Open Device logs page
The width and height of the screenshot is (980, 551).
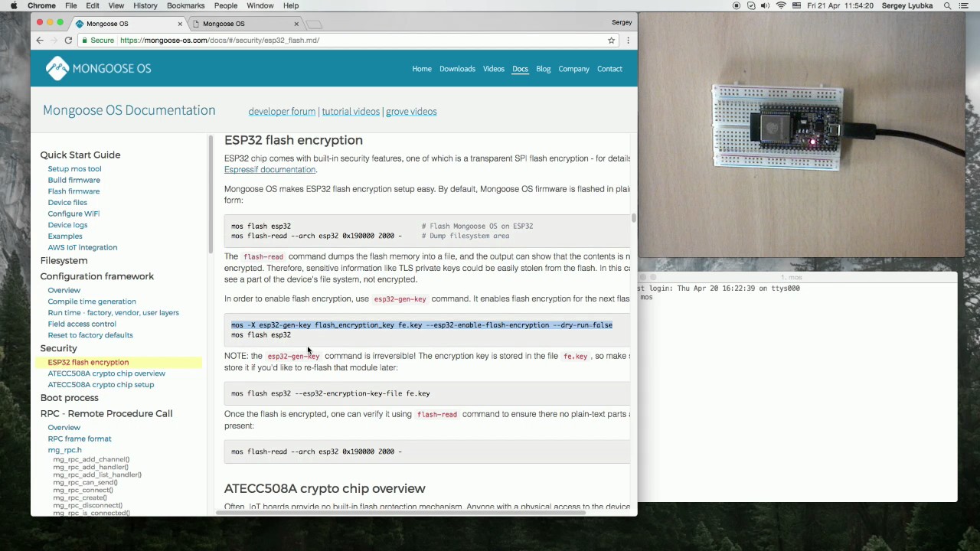[67, 225]
